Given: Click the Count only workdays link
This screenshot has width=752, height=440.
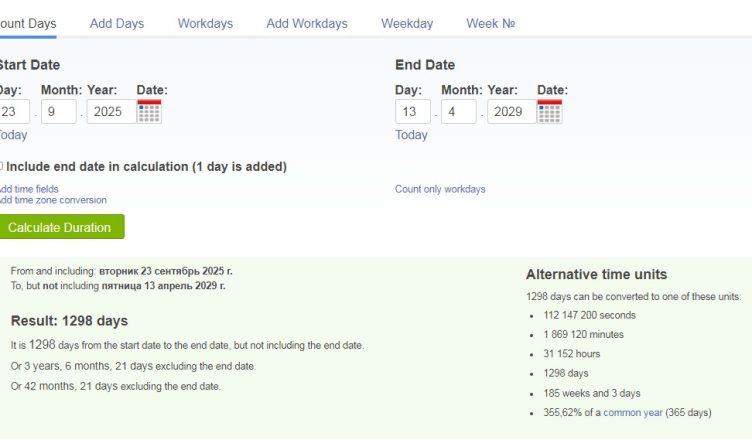Looking at the screenshot, I should point(440,189).
